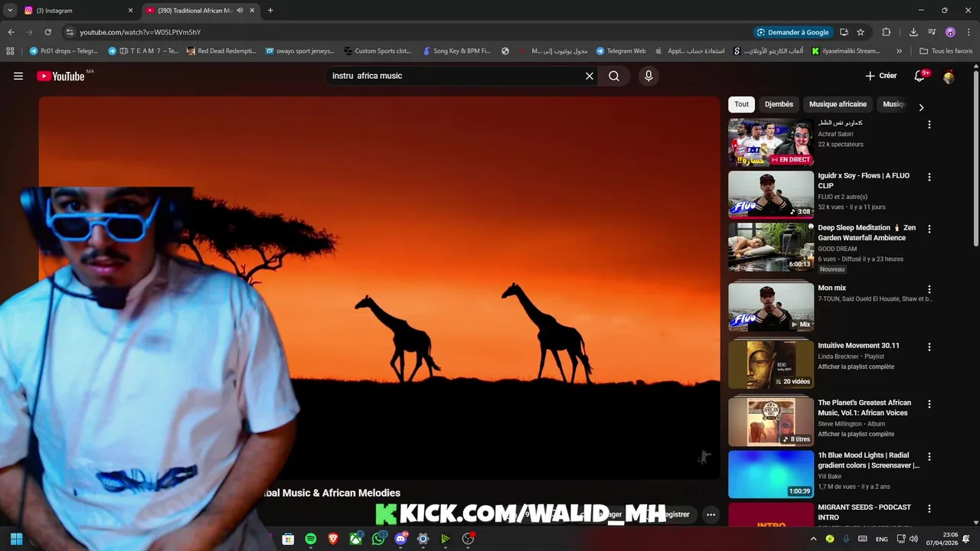Bookmark this page with the star icon
Screen dimensions: 980x551
(x=861, y=32)
